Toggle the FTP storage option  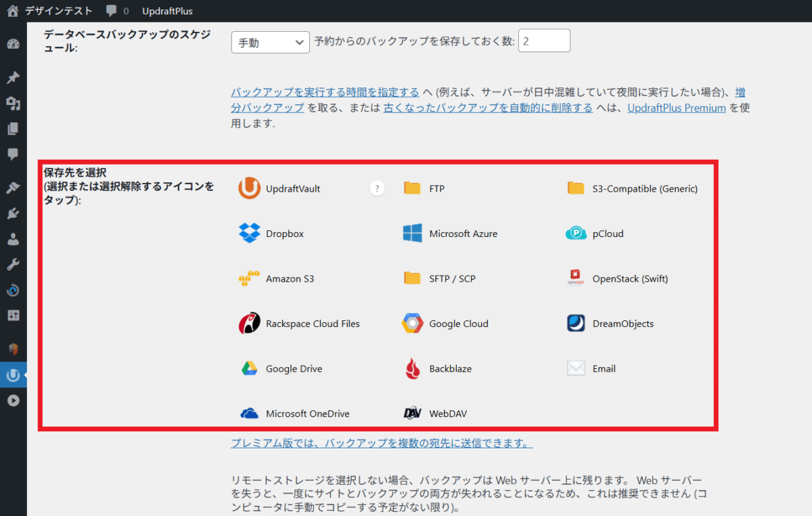click(x=413, y=188)
